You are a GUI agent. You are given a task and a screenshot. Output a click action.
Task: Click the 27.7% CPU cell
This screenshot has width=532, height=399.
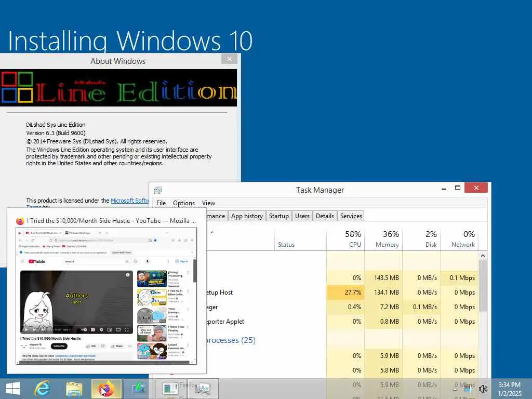click(x=345, y=292)
